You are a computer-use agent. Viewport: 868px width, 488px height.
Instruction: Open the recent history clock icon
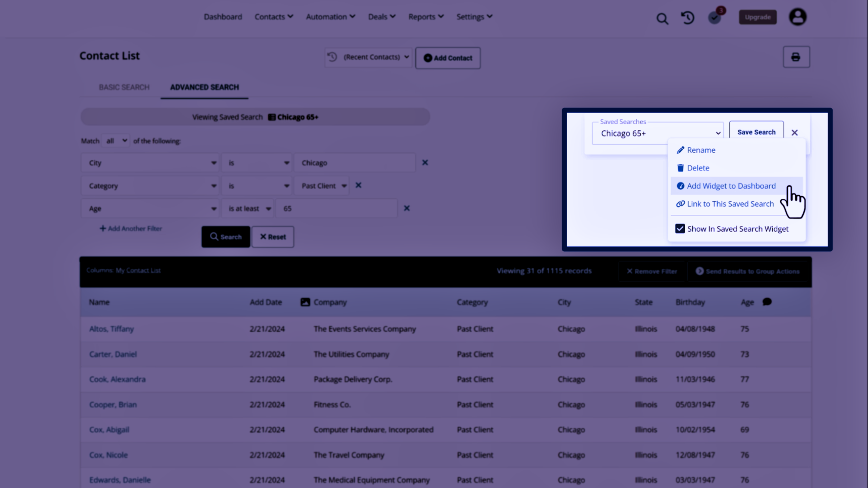click(x=687, y=18)
